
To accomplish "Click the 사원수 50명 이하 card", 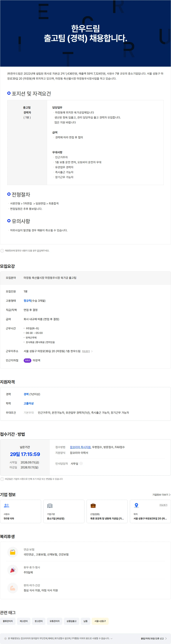I will [x=20, y=511].
